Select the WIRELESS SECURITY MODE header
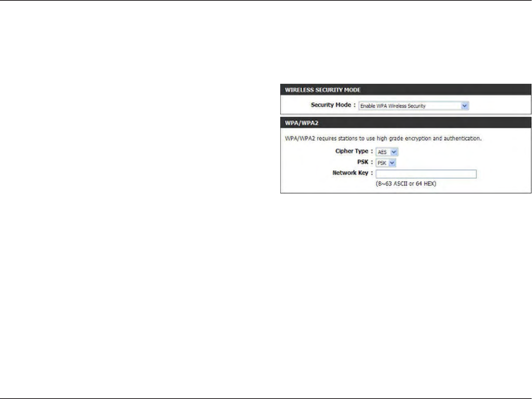 (406, 90)
